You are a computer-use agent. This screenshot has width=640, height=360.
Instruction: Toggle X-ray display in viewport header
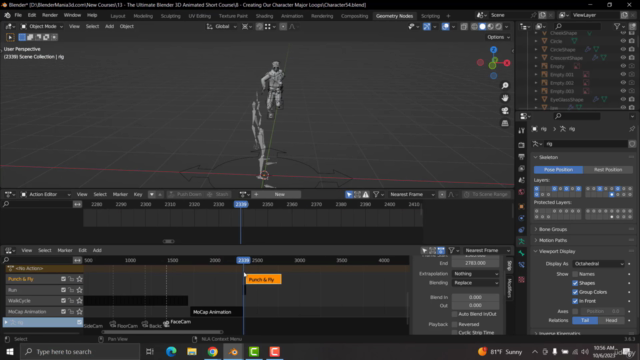pos(464,27)
